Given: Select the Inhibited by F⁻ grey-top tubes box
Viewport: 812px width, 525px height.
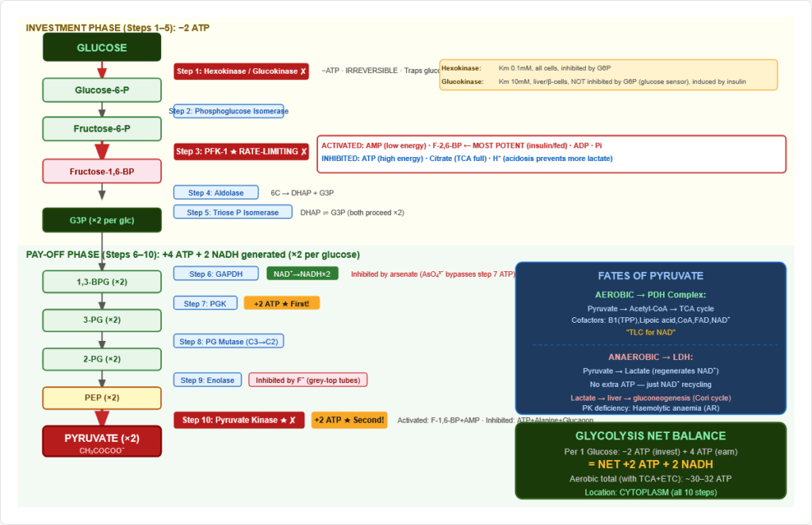Looking at the screenshot, I should (308, 381).
